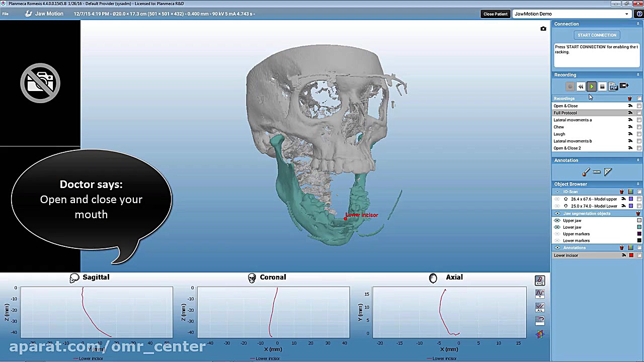Toggle visibility of the IO-Scan group
The height and width of the screenshot is (362, 644).
[x=557, y=192]
